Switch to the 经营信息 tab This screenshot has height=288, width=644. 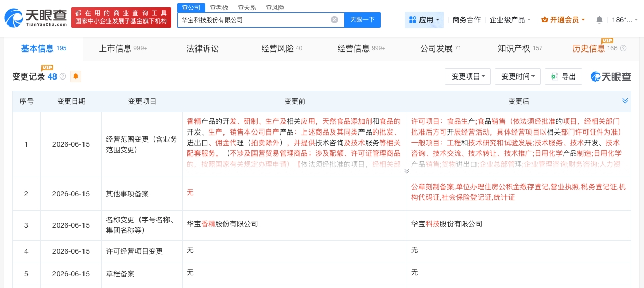[x=361, y=49]
